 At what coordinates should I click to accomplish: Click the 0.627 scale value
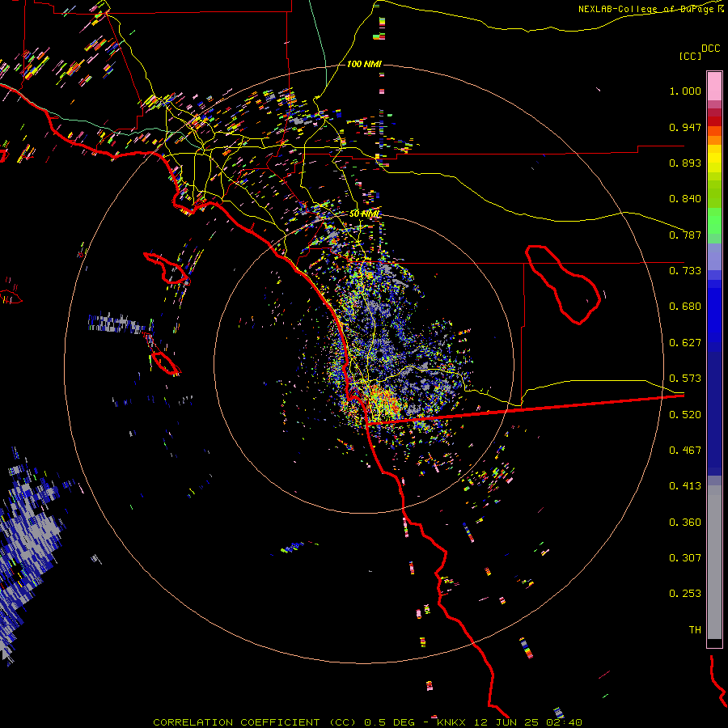[x=685, y=343]
